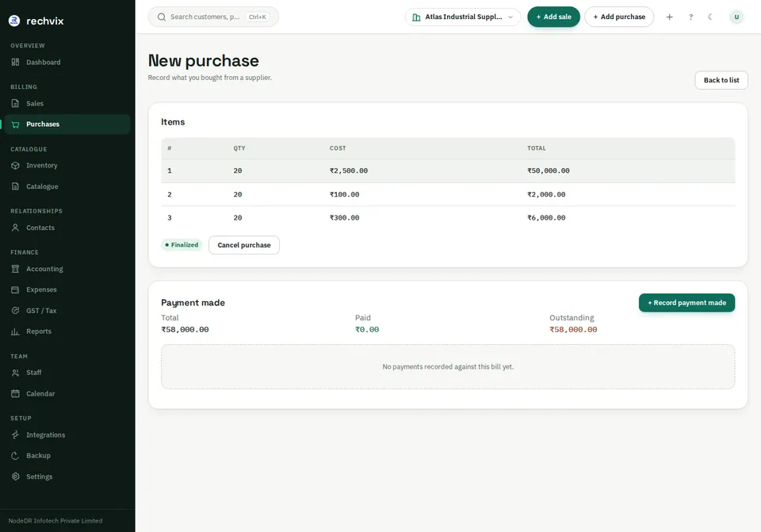Click the QTY column header
The image size is (761, 532).
pyautogui.click(x=239, y=148)
